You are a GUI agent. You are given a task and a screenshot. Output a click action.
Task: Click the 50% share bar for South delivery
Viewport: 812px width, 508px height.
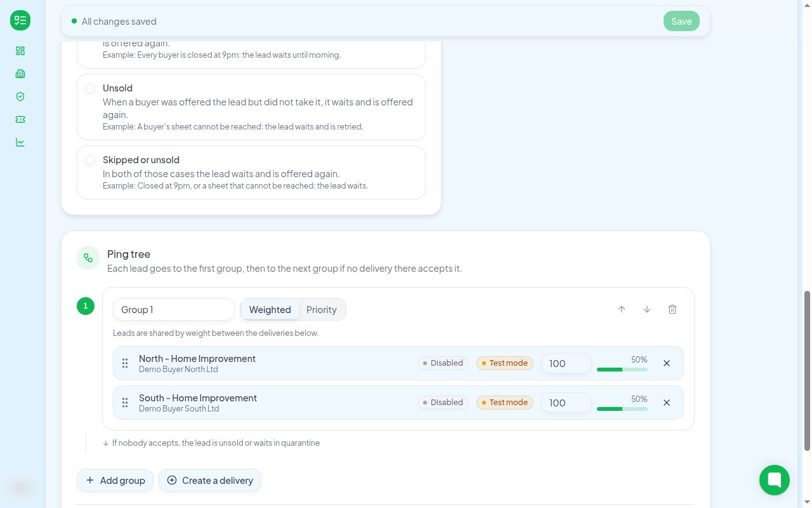click(x=622, y=408)
